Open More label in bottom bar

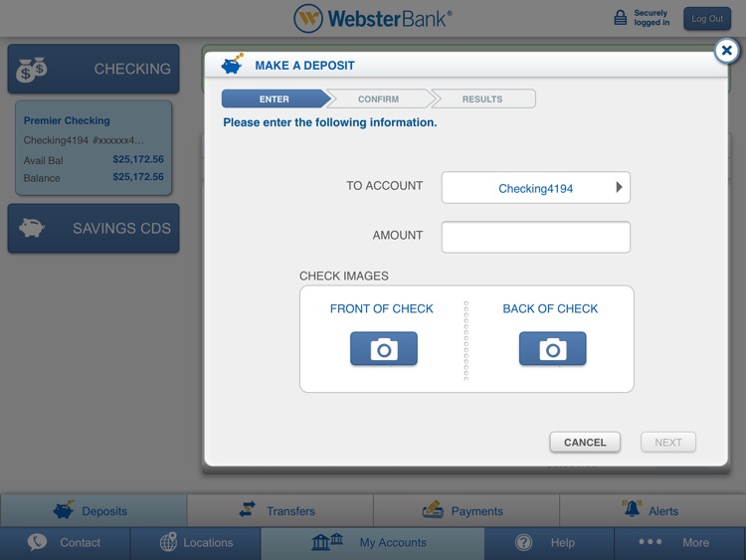(x=695, y=542)
